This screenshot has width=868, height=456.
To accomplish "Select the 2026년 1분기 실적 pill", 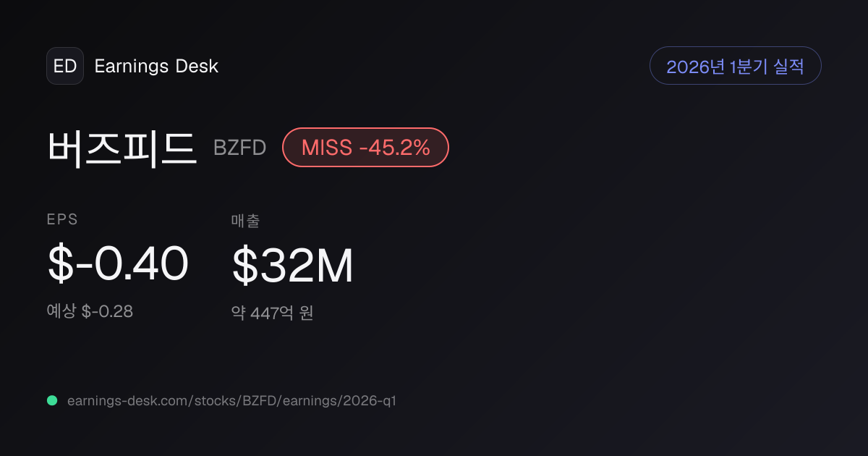I will click(x=736, y=66).
